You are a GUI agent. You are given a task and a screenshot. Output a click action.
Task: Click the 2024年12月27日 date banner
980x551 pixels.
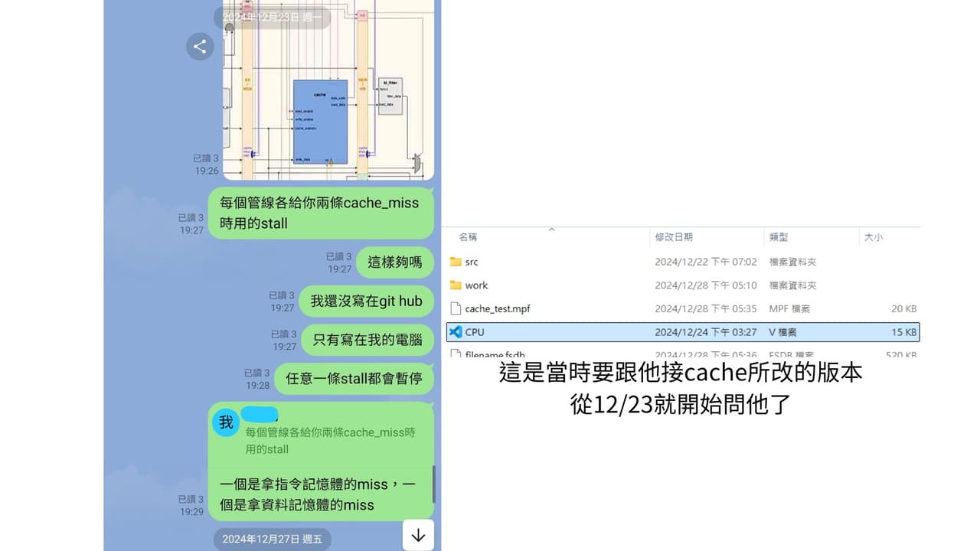coord(272,539)
